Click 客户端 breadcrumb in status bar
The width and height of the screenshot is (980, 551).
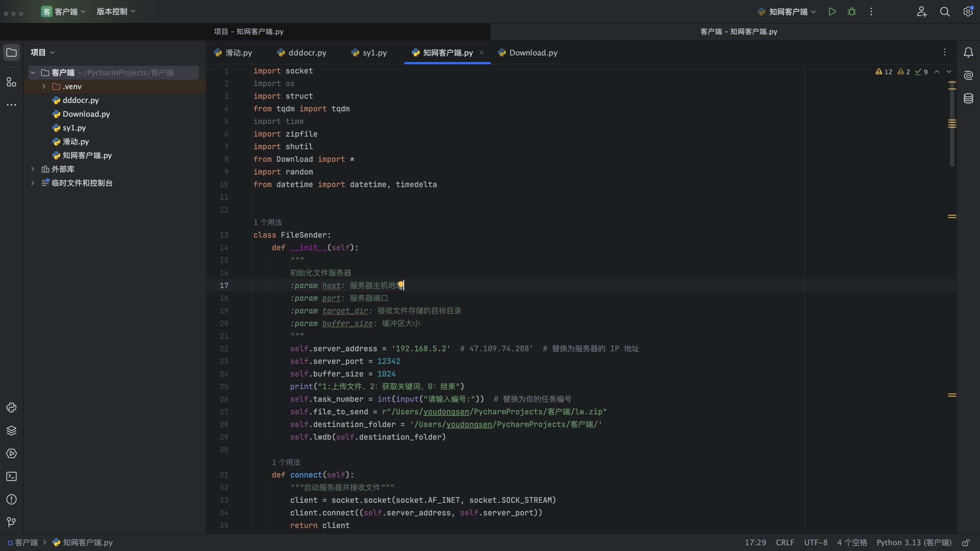[23, 543]
